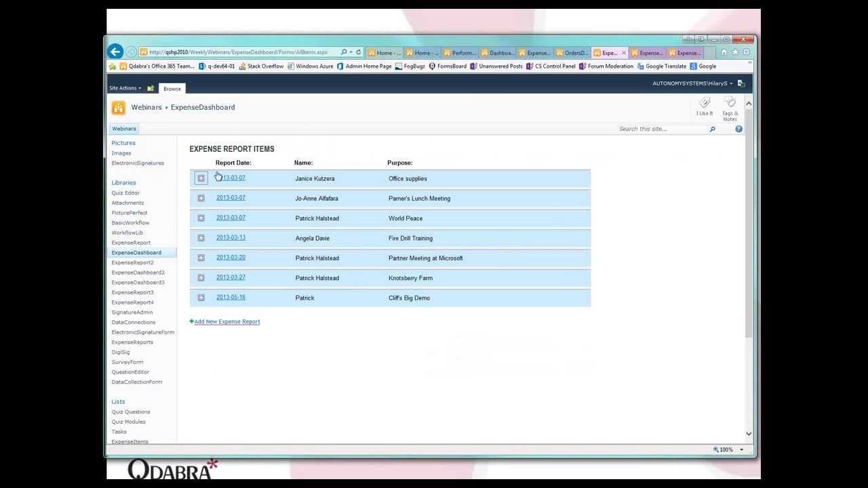This screenshot has height=488, width=868.
Task: Open browser home icon
Action: (x=724, y=52)
